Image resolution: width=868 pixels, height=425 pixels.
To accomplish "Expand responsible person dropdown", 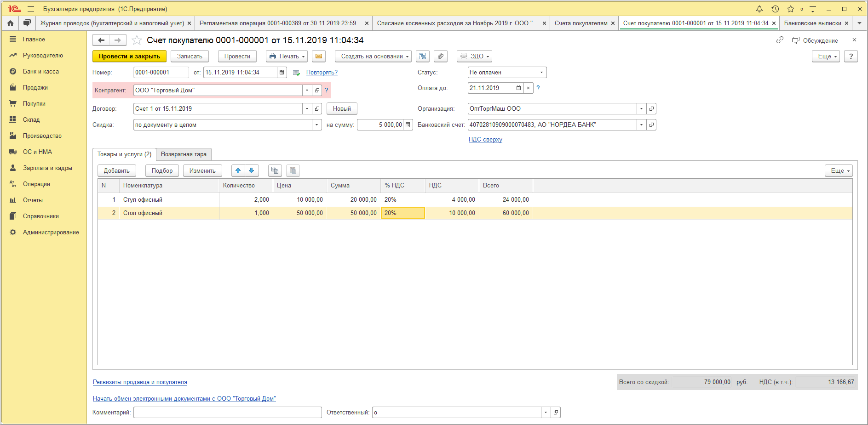I will coord(546,413).
